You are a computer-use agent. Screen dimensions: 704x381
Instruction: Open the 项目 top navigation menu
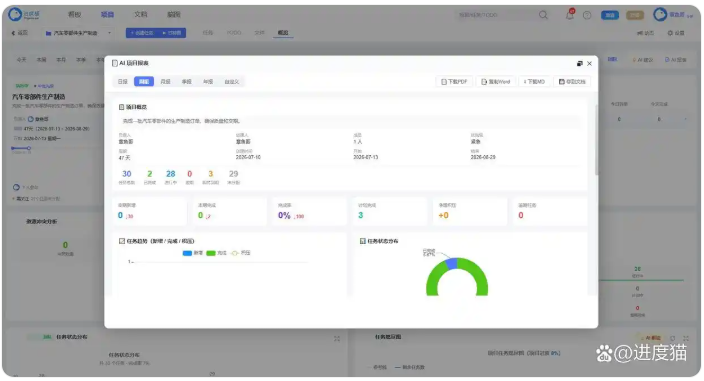click(107, 14)
